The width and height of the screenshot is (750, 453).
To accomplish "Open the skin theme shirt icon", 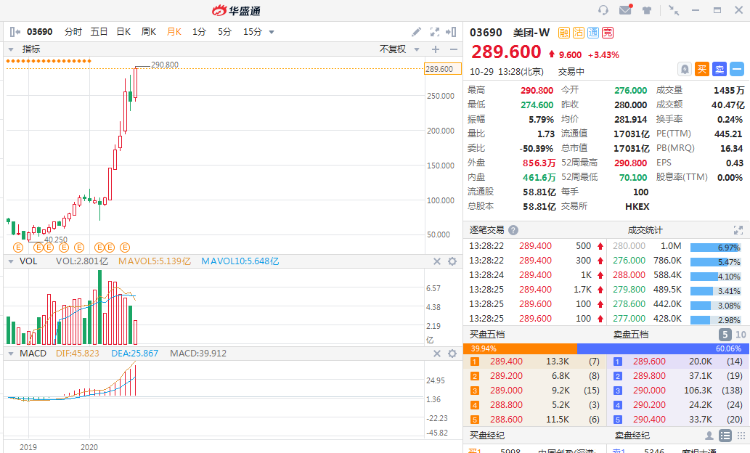I will tap(646, 10).
